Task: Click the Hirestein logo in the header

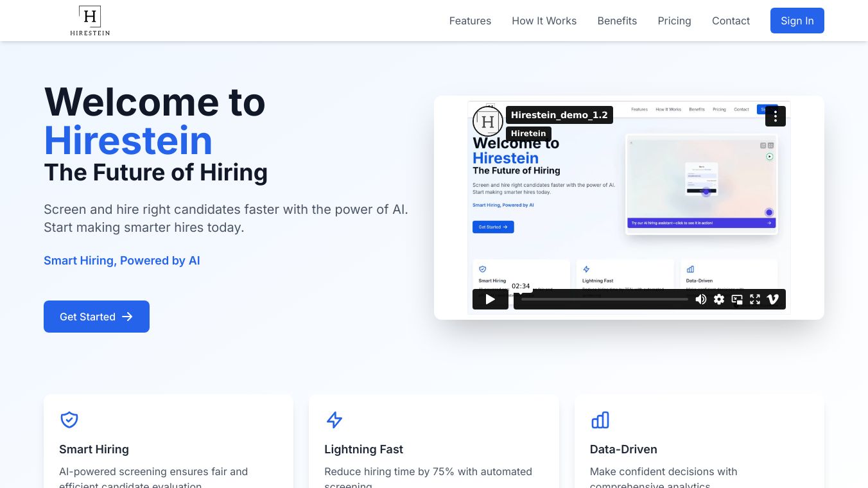Action: pos(90,21)
